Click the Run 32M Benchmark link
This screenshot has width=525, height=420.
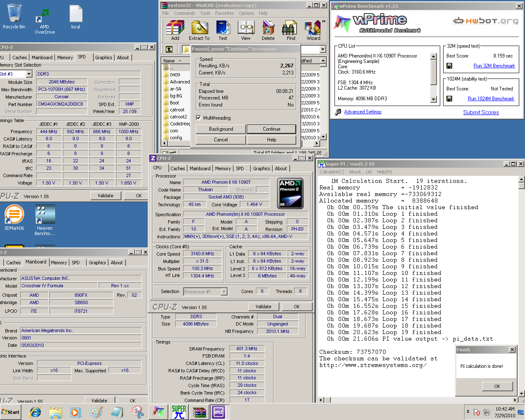click(x=494, y=66)
